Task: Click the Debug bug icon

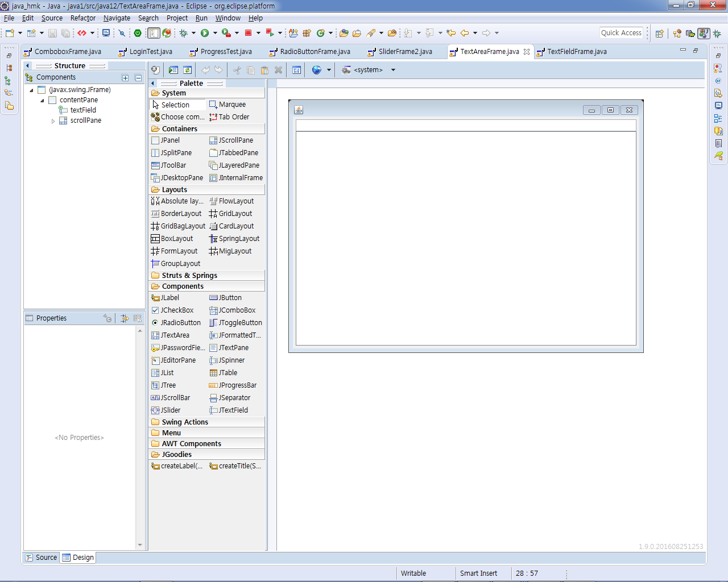Action: point(184,33)
